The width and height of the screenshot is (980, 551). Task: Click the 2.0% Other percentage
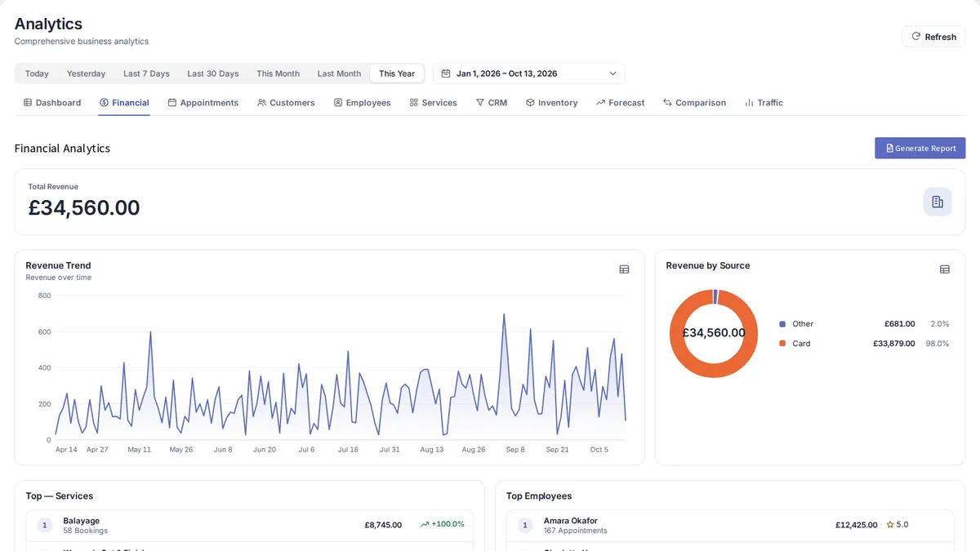coord(940,324)
